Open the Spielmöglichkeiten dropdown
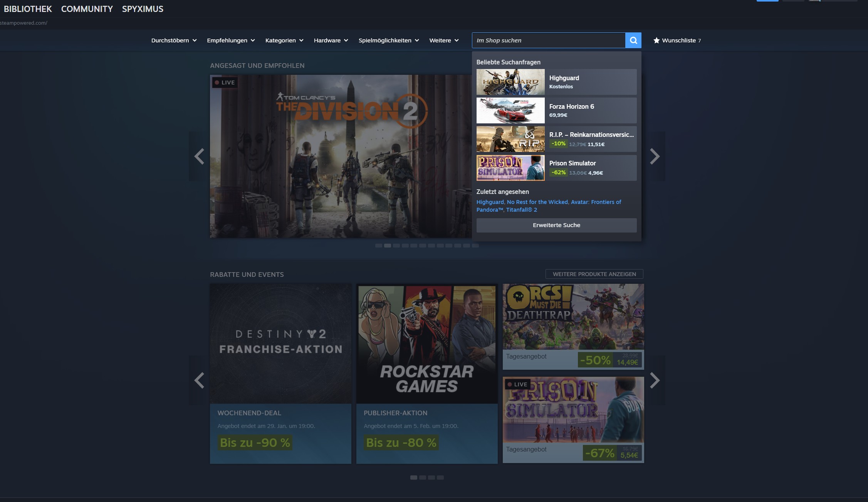 388,40
